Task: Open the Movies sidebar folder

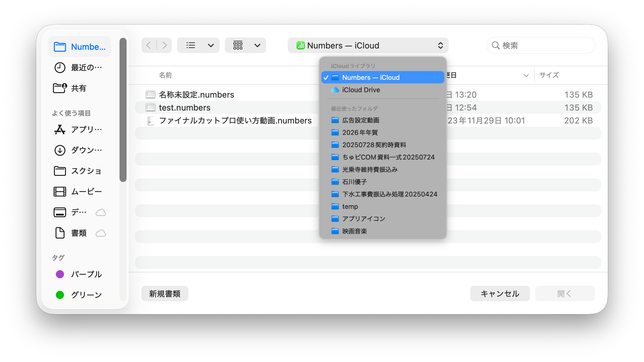Action: 79,192
